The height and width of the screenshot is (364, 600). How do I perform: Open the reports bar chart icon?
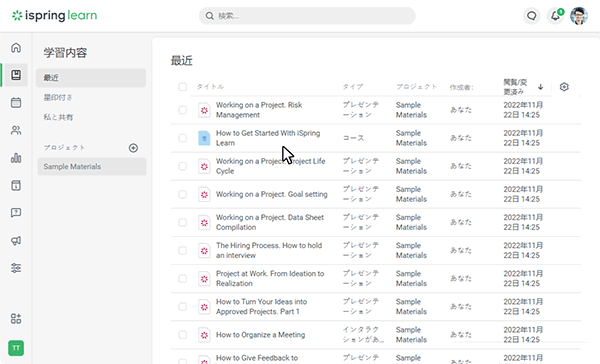(16, 158)
